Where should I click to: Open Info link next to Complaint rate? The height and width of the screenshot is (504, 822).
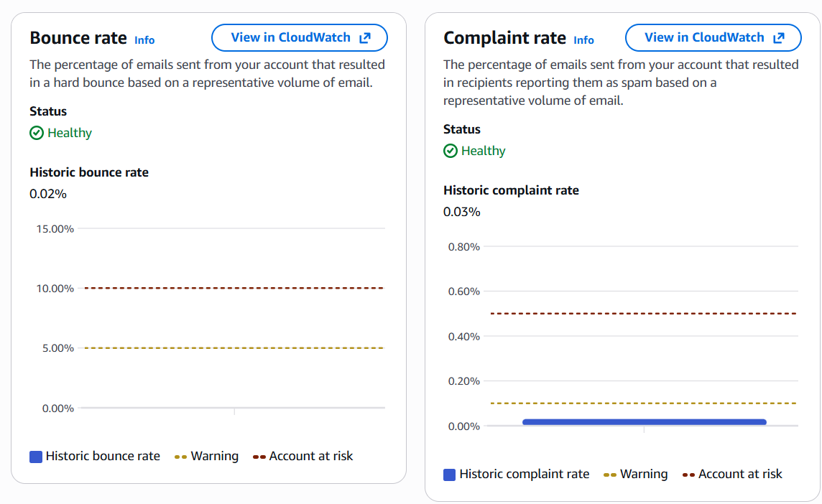click(583, 40)
